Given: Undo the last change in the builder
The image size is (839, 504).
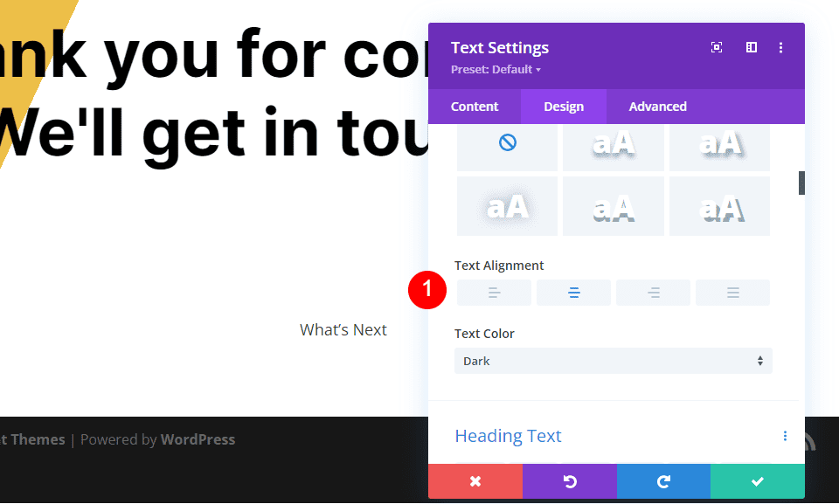Looking at the screenshot, I should tap(569, 481).
